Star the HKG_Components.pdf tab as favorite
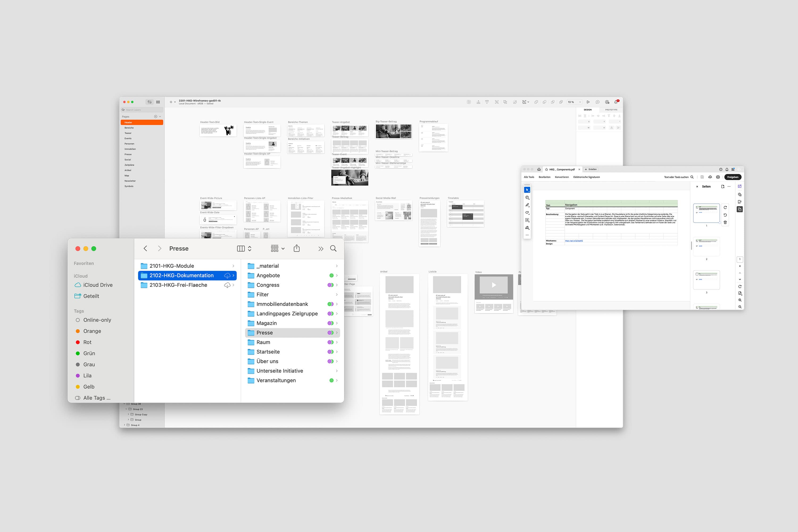This screenshot has height=532, width=798. (546, 169)
